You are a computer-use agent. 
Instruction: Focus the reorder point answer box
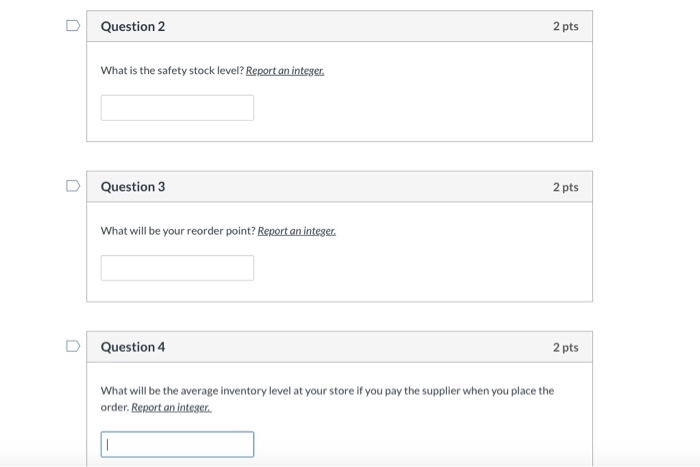click(x=177, y=268)
